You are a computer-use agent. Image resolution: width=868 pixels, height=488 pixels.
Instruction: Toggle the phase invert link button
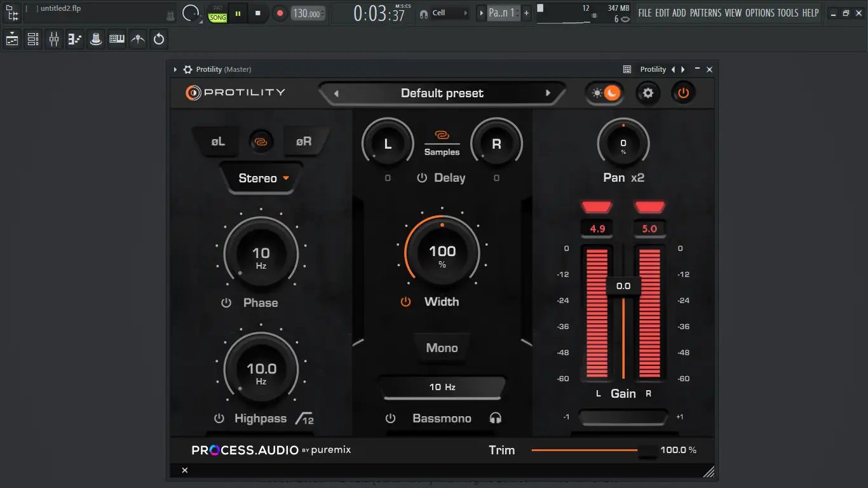coord(261,141)
